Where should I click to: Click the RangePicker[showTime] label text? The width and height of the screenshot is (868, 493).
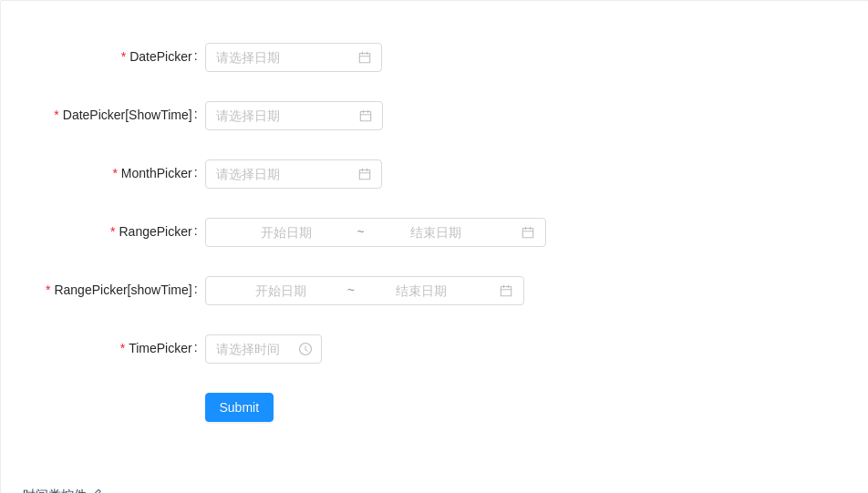point(123,290)
